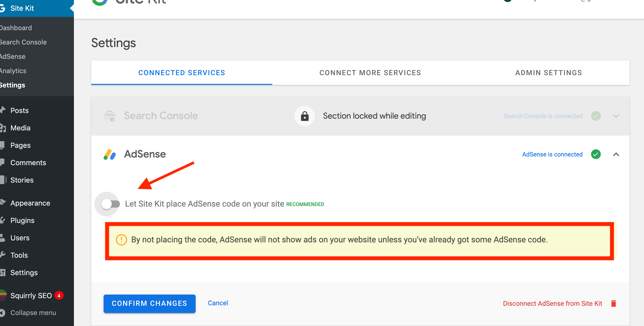Click the Collapse menu arrow icon

point(2,313)
